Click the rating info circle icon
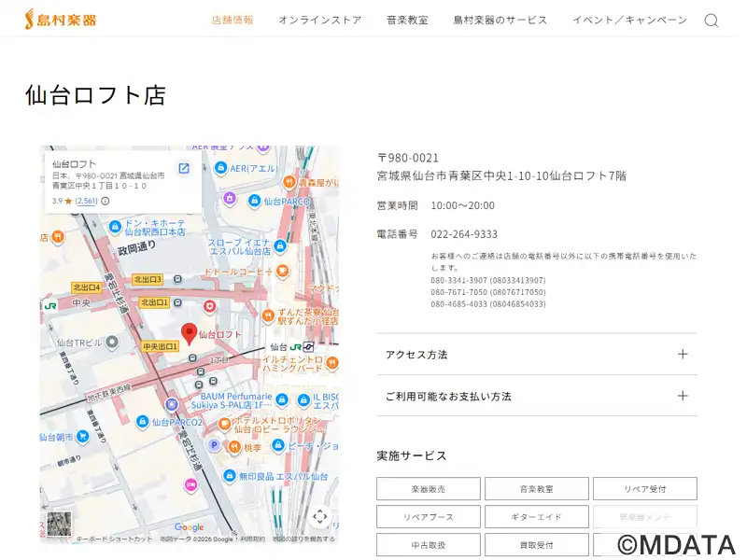Screen dimensions: 747x560 [x=106, y=201]
